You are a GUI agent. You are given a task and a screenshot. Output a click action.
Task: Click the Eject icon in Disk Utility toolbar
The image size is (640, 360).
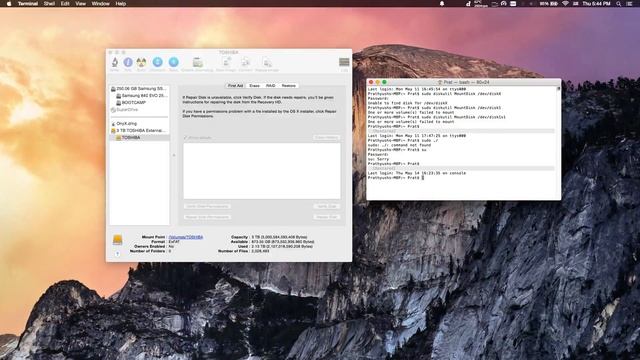[173, 62]
